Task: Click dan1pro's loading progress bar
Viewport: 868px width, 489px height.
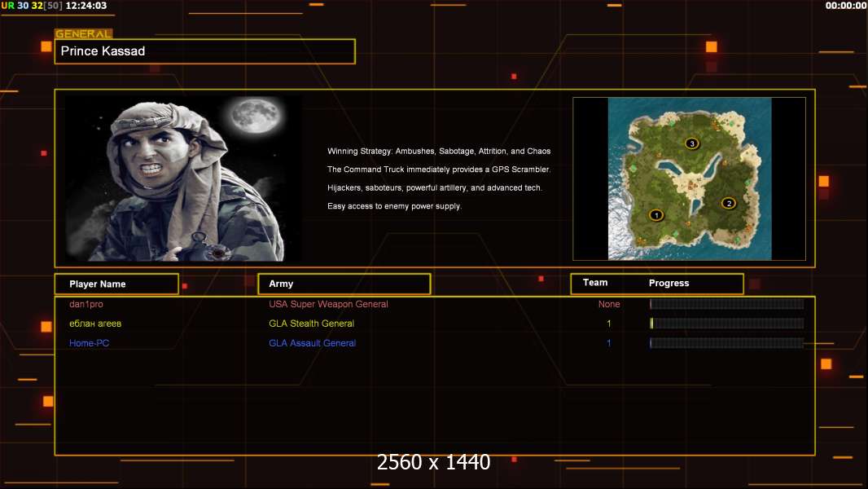Action: click(x=727, y=304)
